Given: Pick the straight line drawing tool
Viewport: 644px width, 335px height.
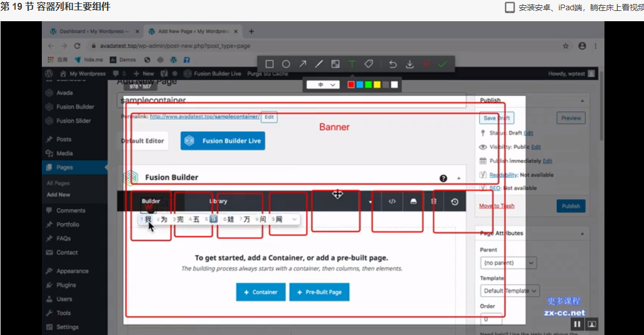Looking at the screenshot, I should coord(319,64).
